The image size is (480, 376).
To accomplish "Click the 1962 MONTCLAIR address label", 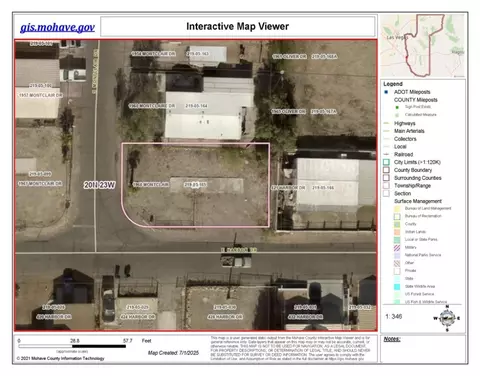I will [151, 184].
